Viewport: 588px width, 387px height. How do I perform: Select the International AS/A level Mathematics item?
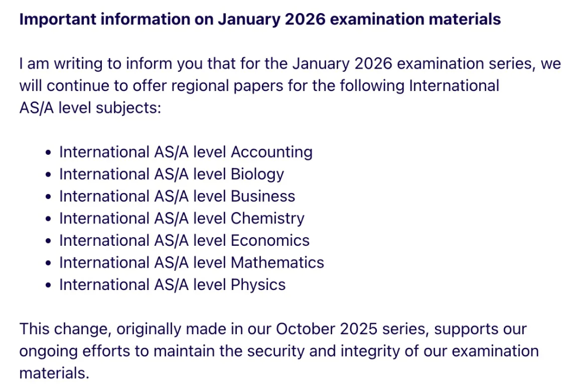[x=192, y=263]
